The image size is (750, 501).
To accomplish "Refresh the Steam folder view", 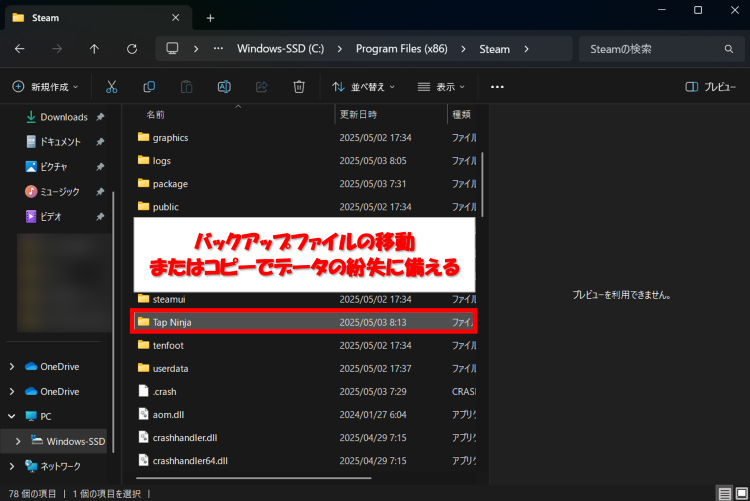I will click(x=132, y=49).
